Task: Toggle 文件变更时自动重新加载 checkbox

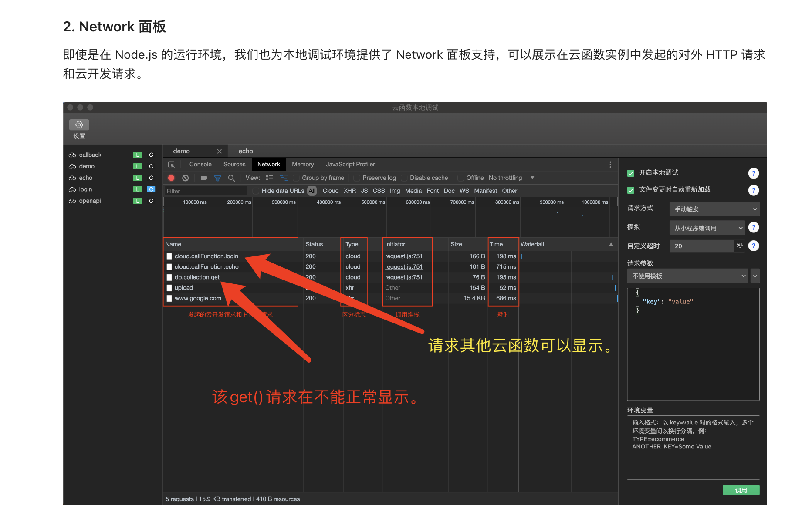Action: pyautogui.click(x=630, y=190)
